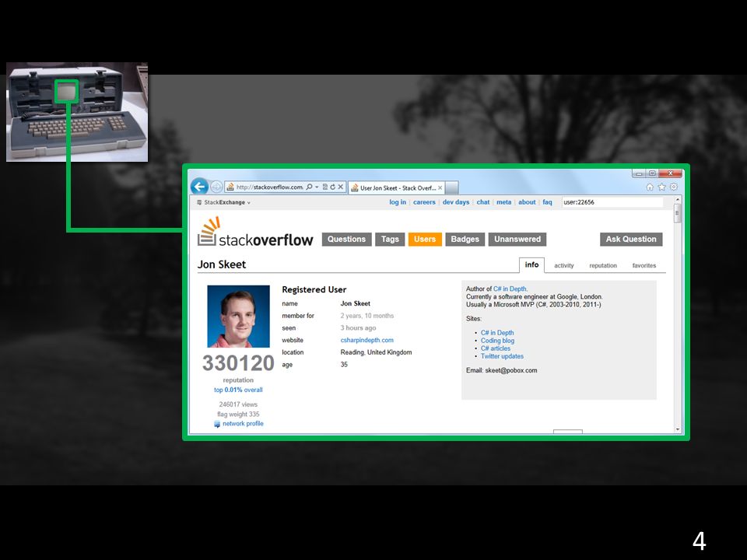Open the Coding blog link
Viewport: 747px width, 560px height.
497,341
